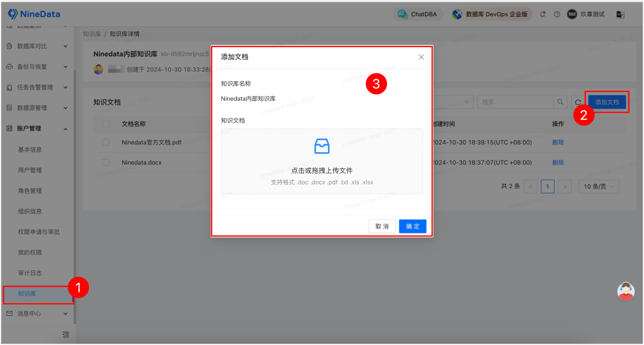
Task: Click the 数据库对比 sidebar icon
Action: pyautogui.click(x=10, y=46)
